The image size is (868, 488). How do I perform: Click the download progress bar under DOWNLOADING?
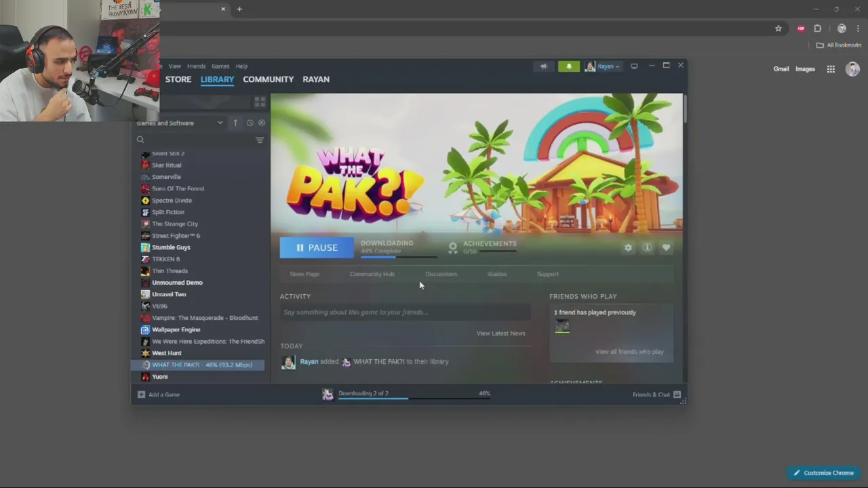pyautogui.click(x=399, y=258)
